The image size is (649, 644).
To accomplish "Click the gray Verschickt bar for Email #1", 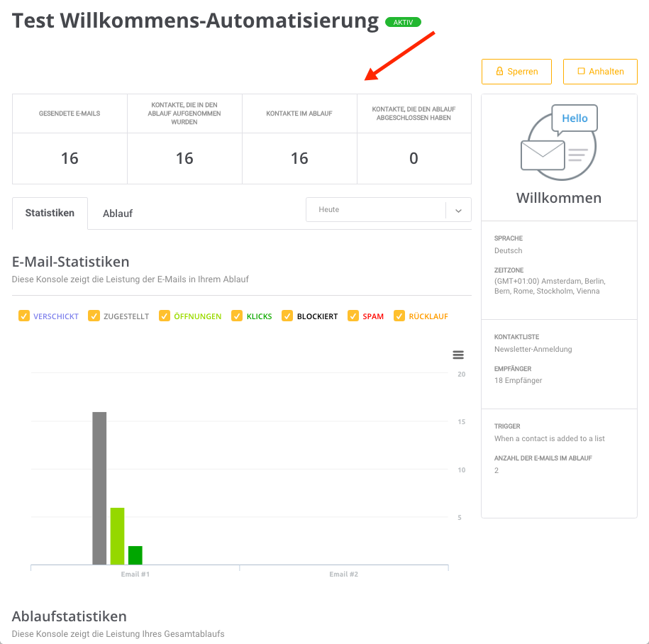I will 99,488.
